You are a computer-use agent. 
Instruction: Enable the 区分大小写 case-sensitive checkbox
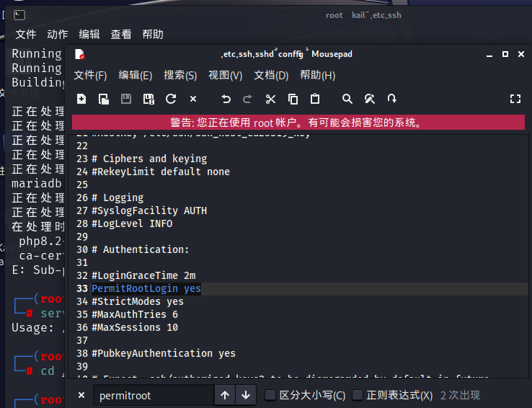(x=270, y=395)
